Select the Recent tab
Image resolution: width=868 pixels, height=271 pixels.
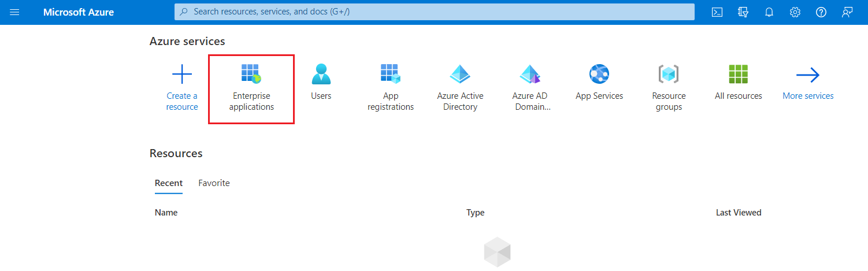click(x=169, y=183)
